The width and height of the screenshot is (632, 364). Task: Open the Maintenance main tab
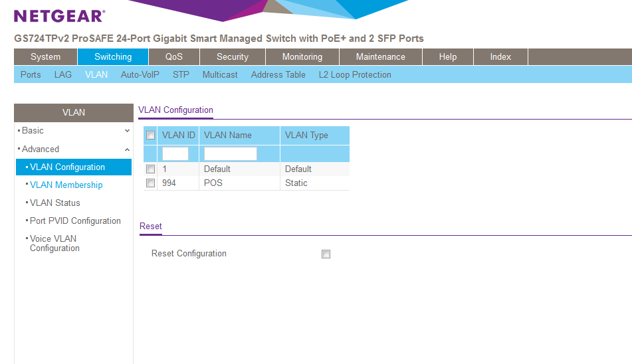pos(381,56)
